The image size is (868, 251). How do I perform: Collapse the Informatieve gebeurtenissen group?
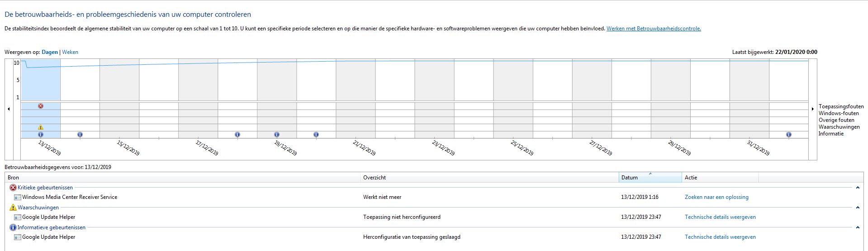(x=858, y=227)
